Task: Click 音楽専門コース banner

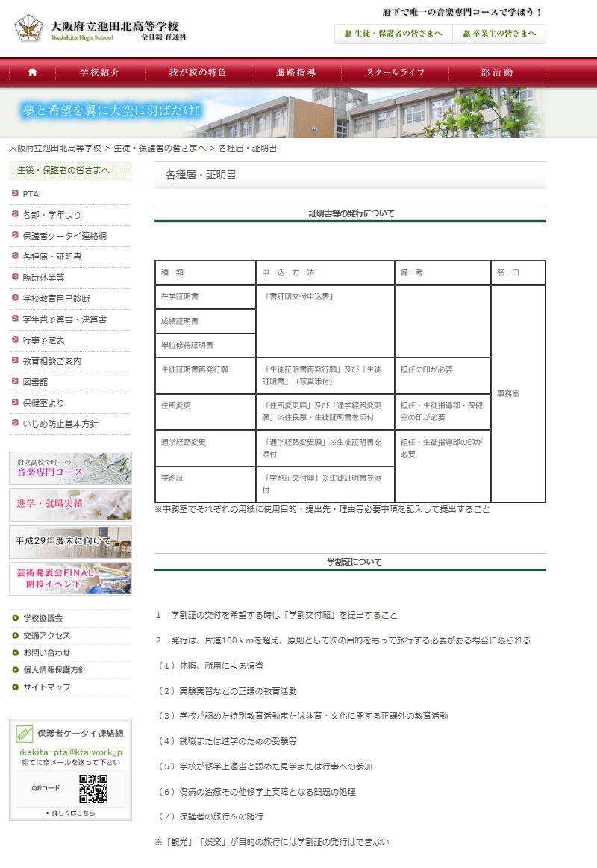Action: click(x=70, y=468)
